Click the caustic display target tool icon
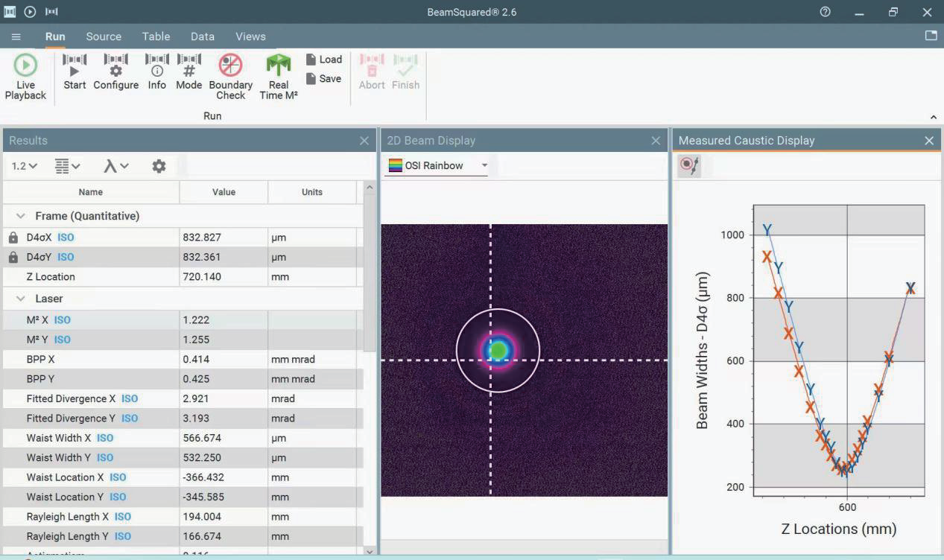The image size is (944, 560). [x=689, y=165]
